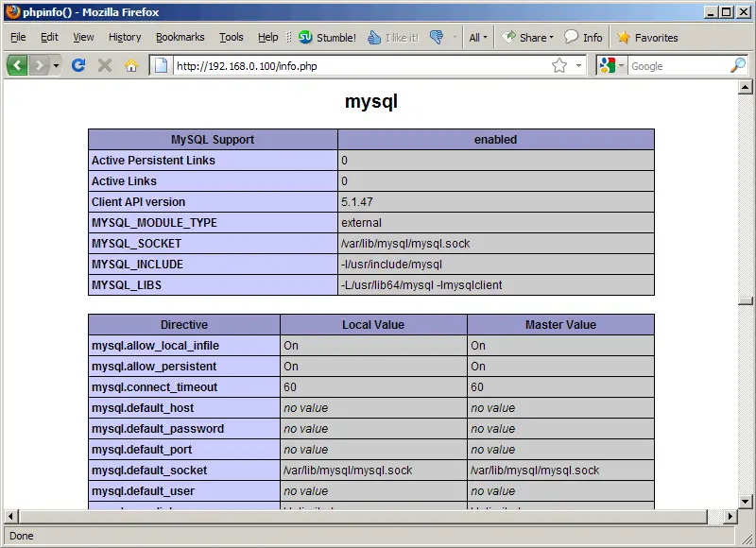Viewport: 756px width, 548px height.
Task: Click the Forward navigation arrow
Action: 39,65
